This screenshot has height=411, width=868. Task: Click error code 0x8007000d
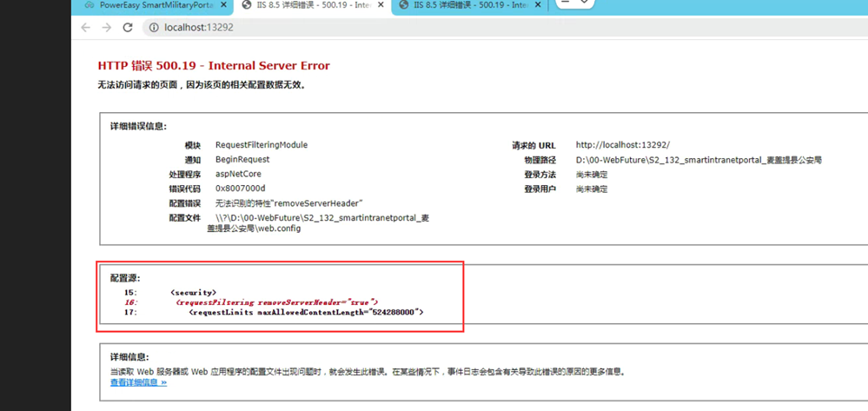pyautogui.click(x=241, y=189)
